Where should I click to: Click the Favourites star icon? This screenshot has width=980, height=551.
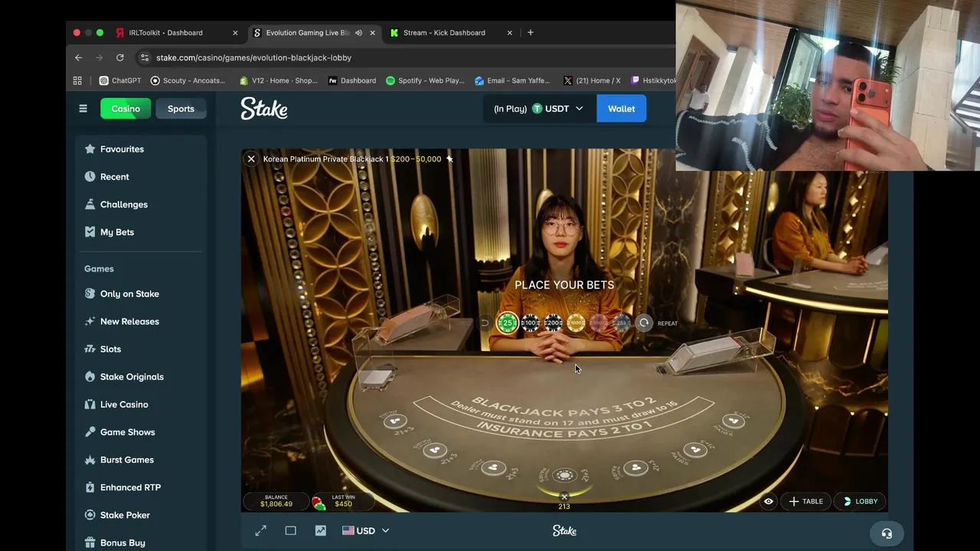(90, 149)
